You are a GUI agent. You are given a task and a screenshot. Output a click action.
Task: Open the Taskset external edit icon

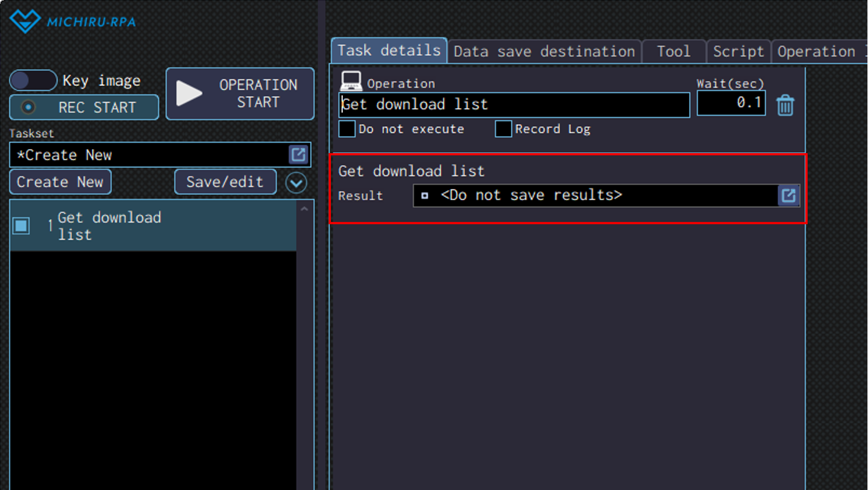(x=298, y=155)
